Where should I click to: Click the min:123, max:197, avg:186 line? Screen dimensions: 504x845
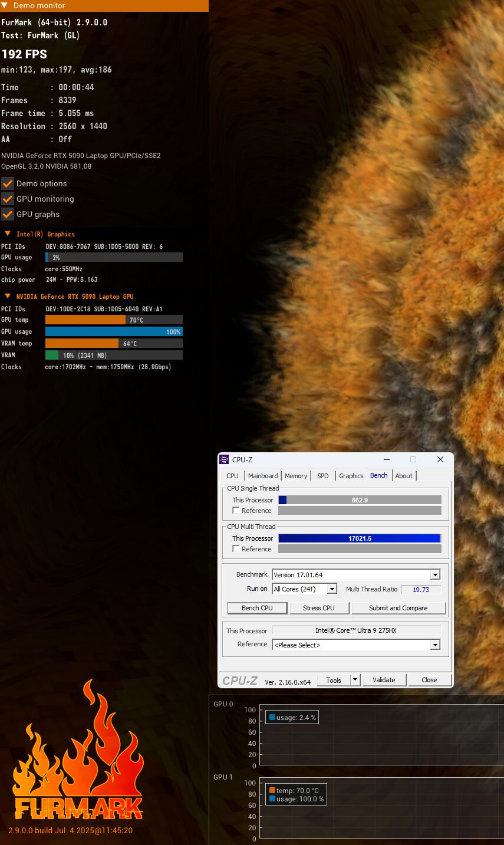(x=57, y=70)
